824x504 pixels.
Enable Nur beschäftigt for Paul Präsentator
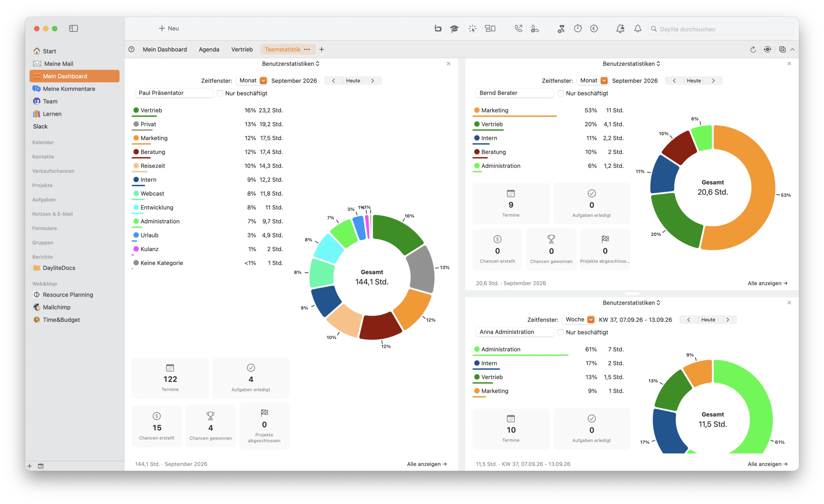click(x=220, y=93)
